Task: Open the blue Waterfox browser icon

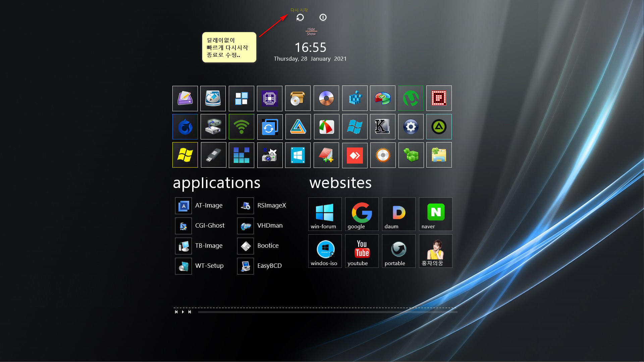Action: point(185,127)
